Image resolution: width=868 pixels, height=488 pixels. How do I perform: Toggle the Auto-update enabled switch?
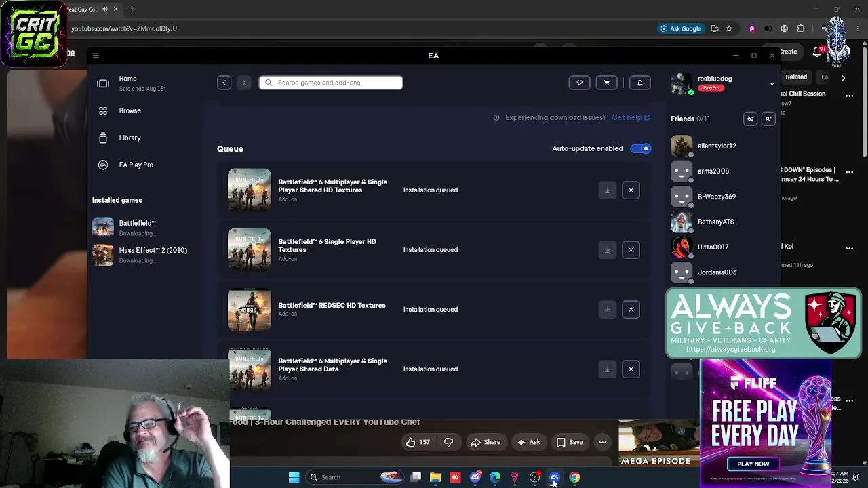[x=640, y=148]
